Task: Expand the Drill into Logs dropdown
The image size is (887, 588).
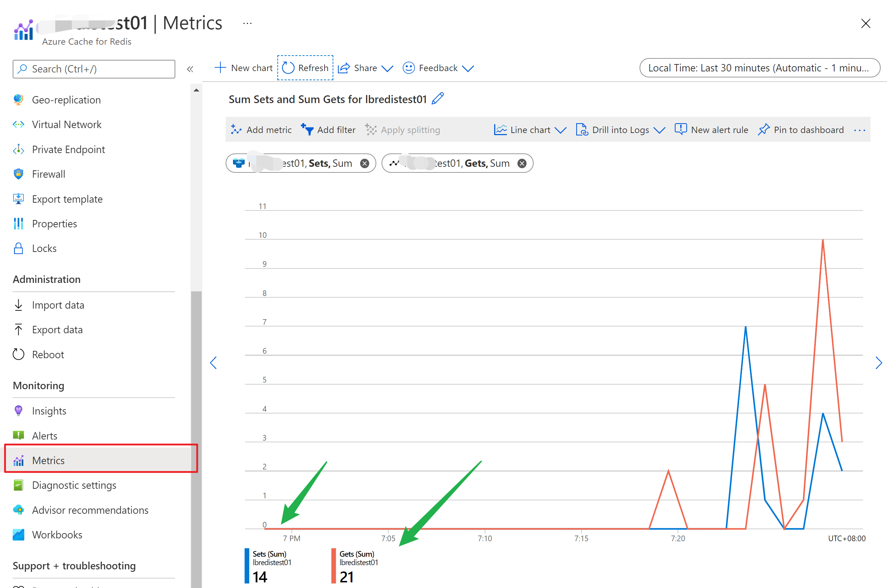Action: point(620,129)
